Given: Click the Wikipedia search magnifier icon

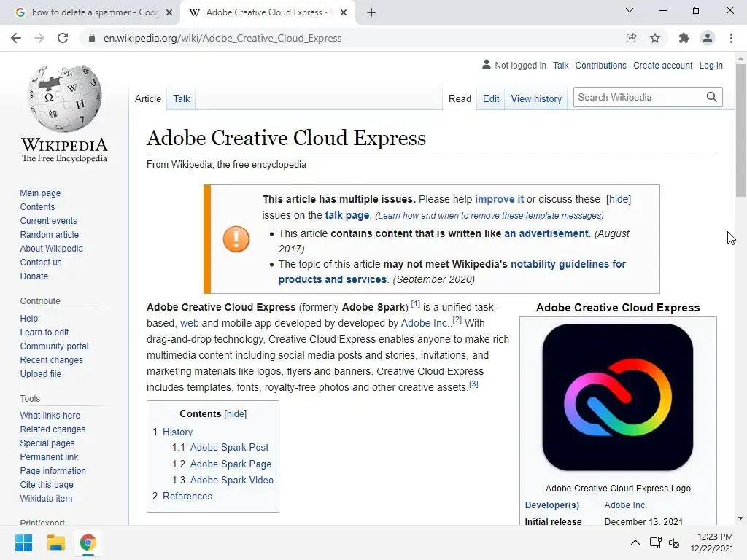Looking at the screenshot, I should pos(712,97).
